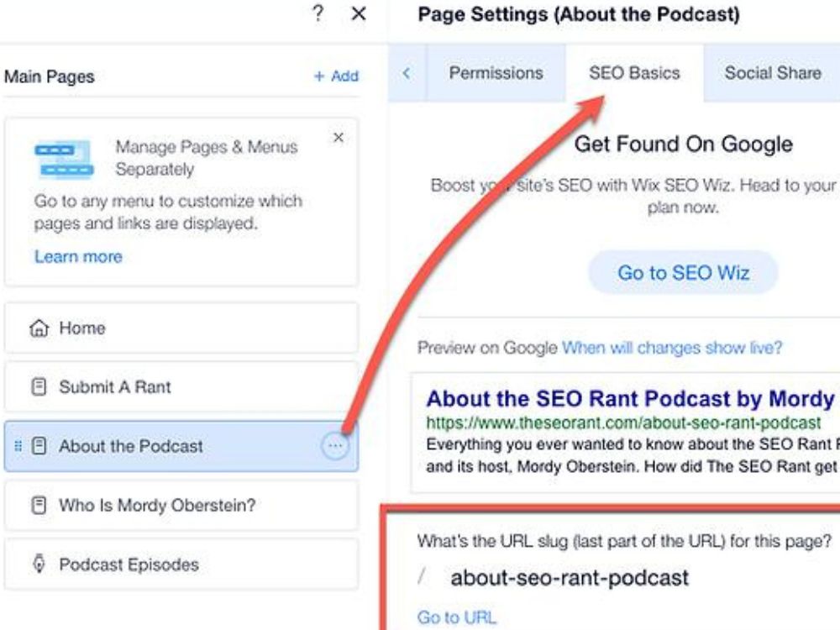This screenshot has height=630, width=840.
Task: Select the Home page row
Action: coord(181,328)
